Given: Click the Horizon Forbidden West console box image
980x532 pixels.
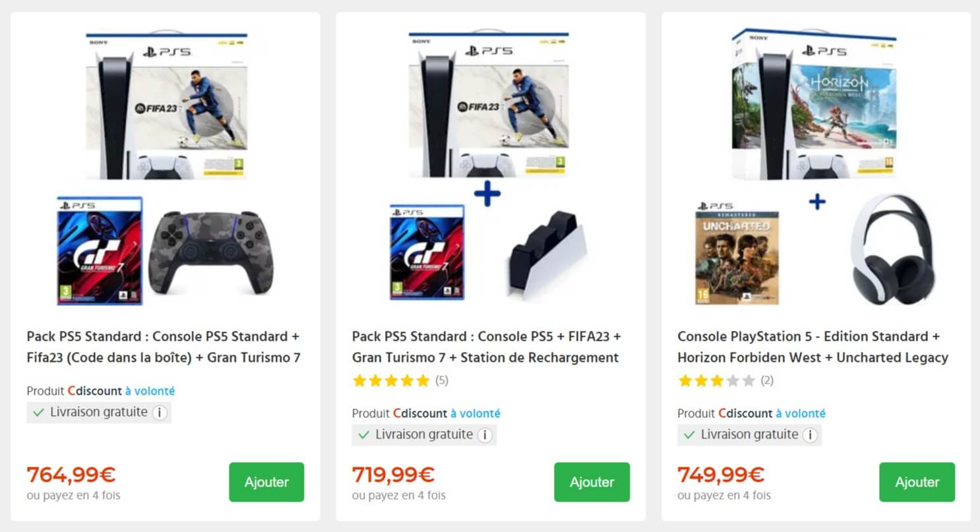Looking at the screenshot, I should (816, 104).
